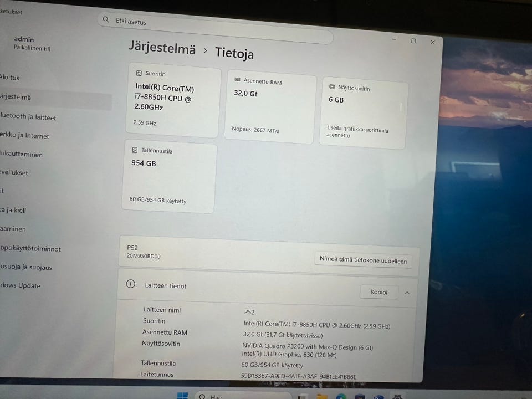Go back via Järjestelmä breadcrumb

pyautogui.click(x=162, y=47)
